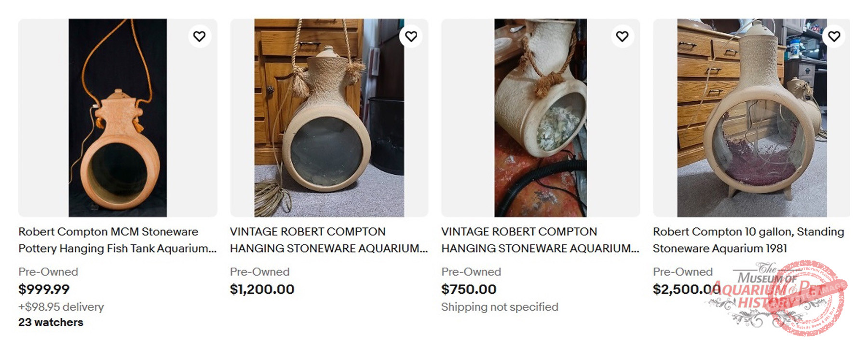
Task: View image of aquarium priced $750.00
Action: (x=540, y=118)
